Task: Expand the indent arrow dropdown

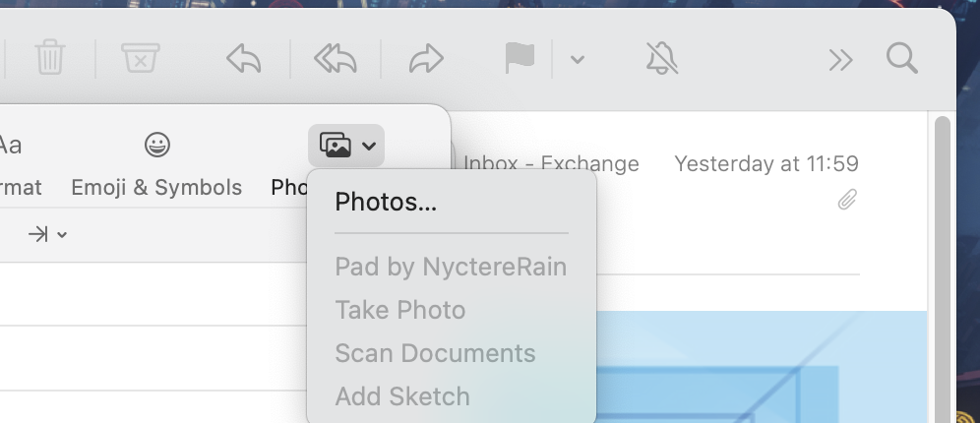Action: click(x=47, y=234)
